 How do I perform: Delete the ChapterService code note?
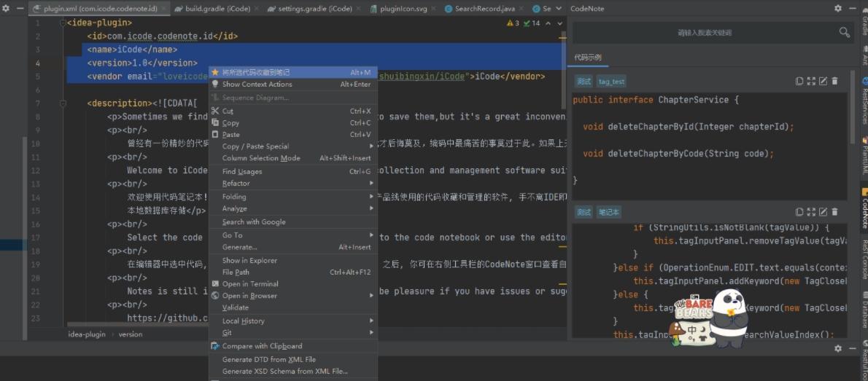point(834,81)
